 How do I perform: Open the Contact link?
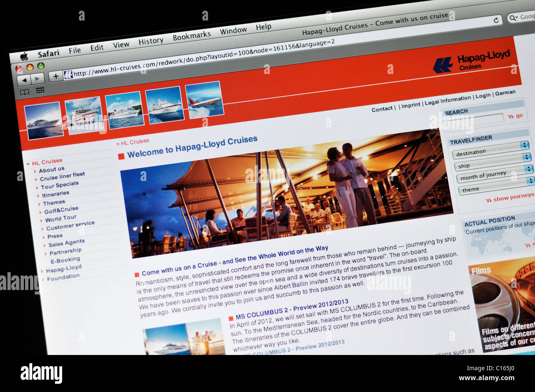click(382, 109)
